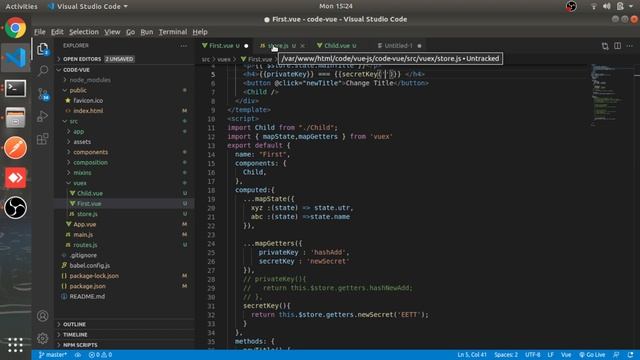Open Terminal from the dock
640x360 pixels.
pos(16,88)
